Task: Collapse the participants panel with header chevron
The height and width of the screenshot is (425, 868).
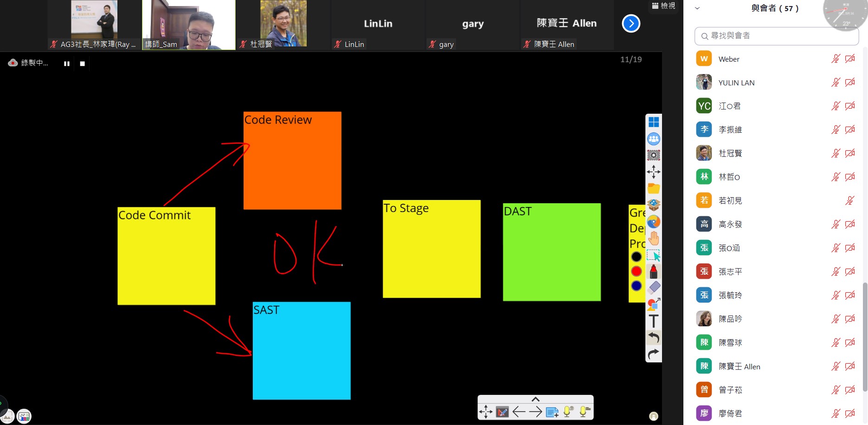Action: click(697, 8)
